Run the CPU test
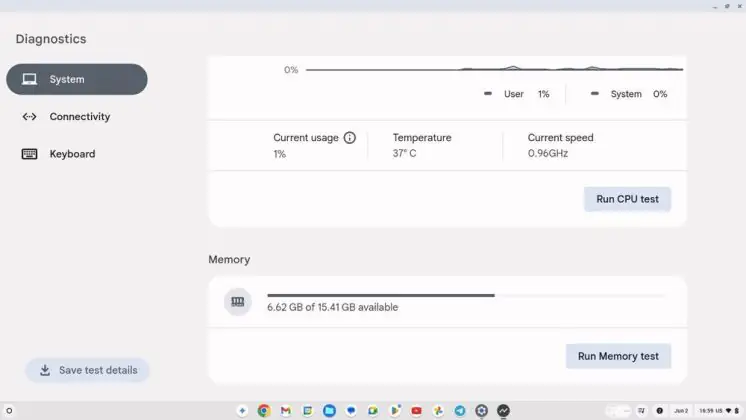This screenshot has height=420, width=746. (x=628, y=199)
